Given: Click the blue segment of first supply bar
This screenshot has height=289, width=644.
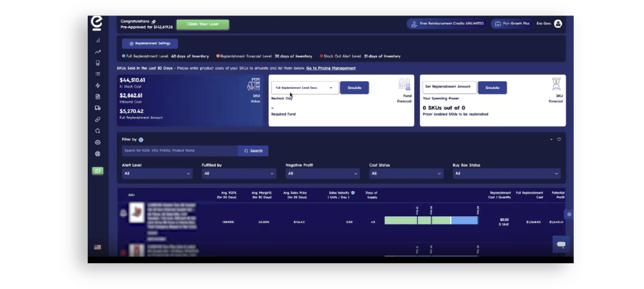Looking at the screenshot, I should pos(464,220).
